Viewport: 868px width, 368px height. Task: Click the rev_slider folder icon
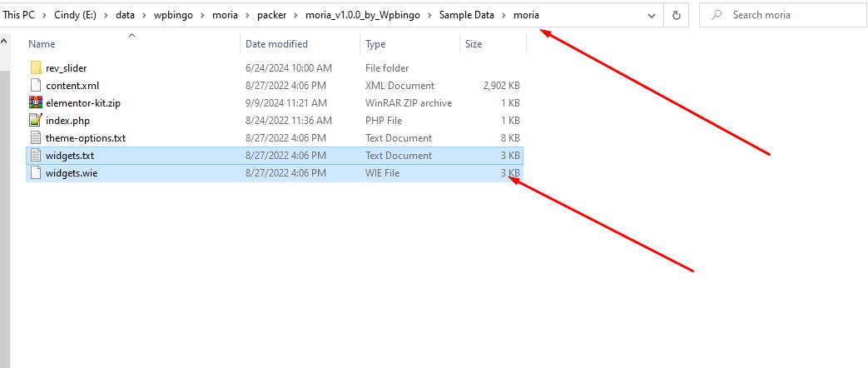click(x=35, y=67)
